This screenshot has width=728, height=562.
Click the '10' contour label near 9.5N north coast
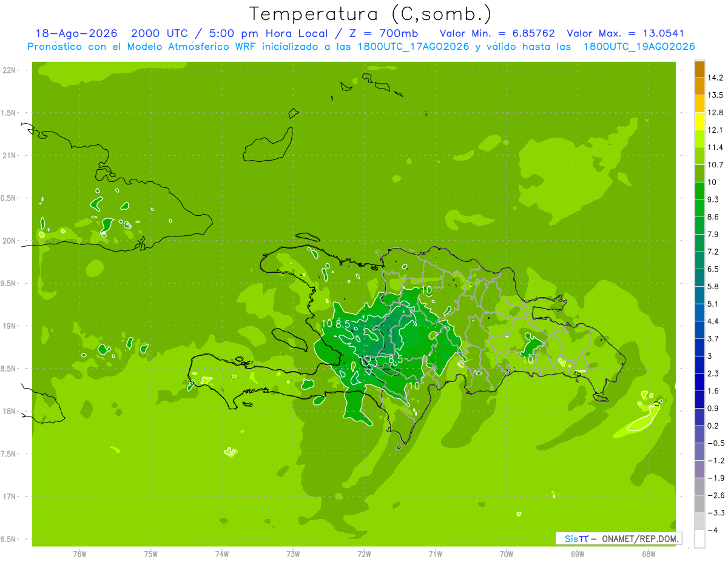pyautogui.click(x=427, y=290)
